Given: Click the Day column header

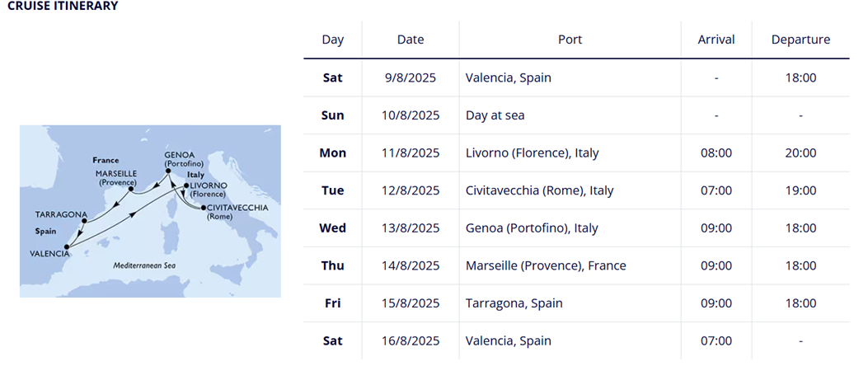Looking at the screenshot, I should tap(333, 40).
